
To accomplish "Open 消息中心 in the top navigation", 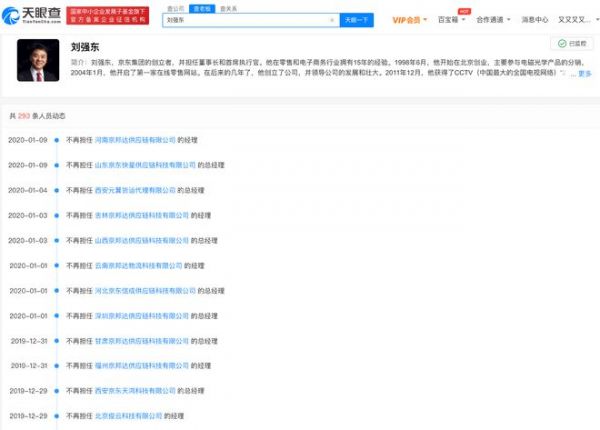I will 535,20.
